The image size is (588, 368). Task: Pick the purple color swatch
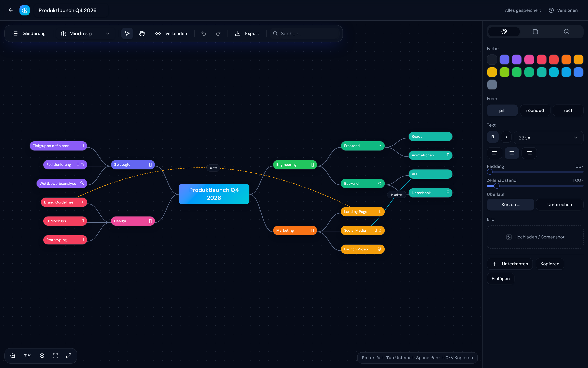pyautogui.click(x=517, y=60)
